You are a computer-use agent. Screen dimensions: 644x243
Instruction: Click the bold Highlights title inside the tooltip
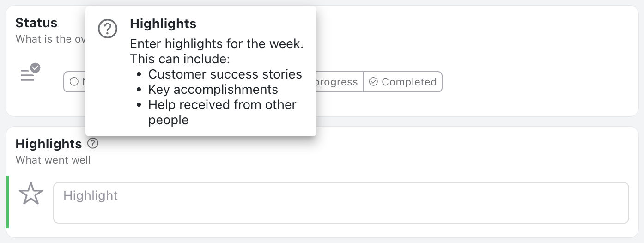pos(163,24)
